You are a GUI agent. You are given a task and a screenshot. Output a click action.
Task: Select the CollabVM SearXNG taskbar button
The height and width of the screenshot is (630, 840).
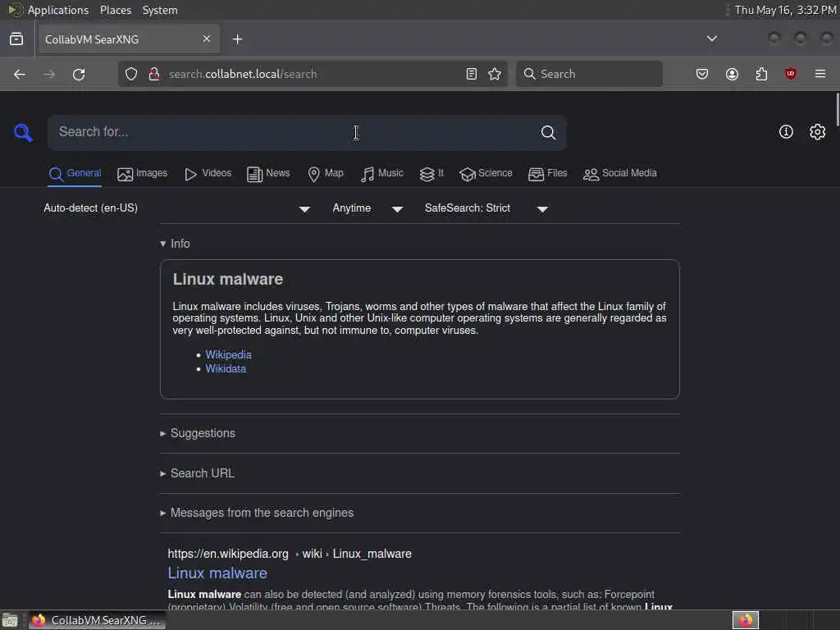coord(98,620)
